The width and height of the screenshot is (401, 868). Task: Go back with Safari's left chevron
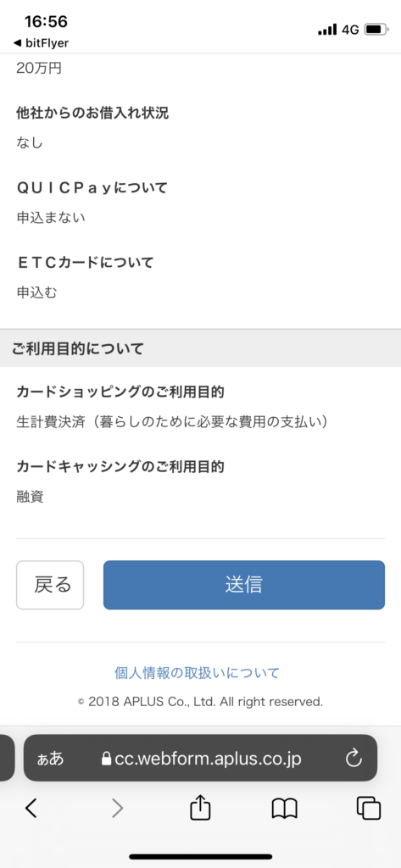click(31, 809)
